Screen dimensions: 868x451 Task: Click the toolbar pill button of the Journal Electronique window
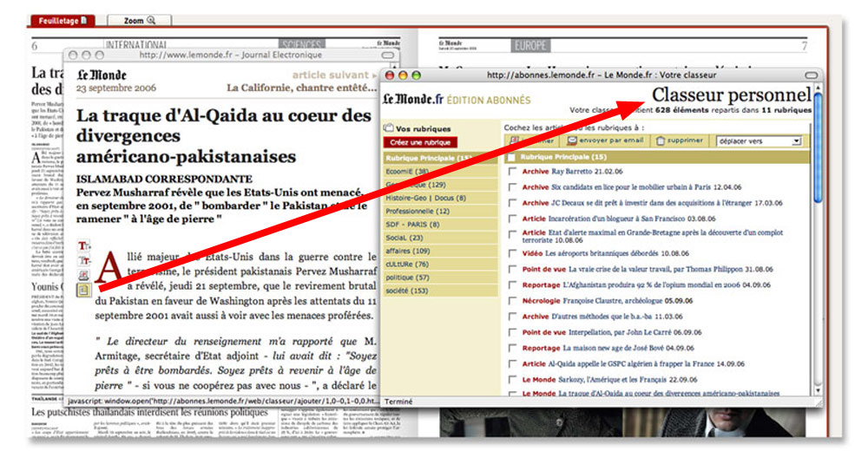[x=388, y=56]
